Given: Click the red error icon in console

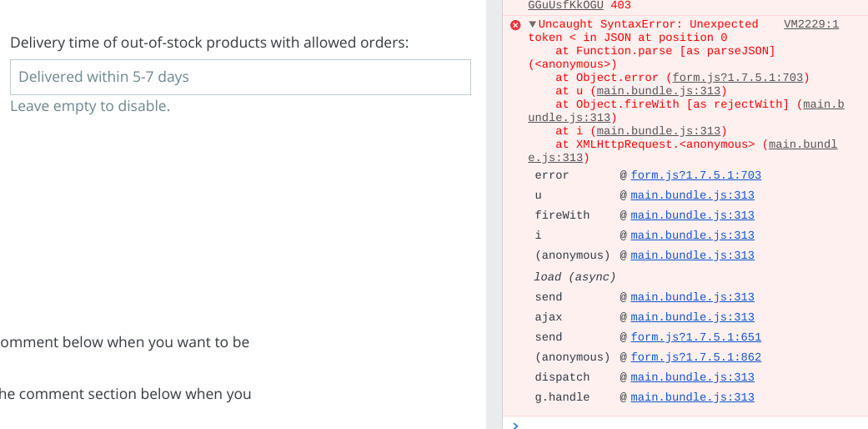Looking at the screenshot, I should click(515, 25).
